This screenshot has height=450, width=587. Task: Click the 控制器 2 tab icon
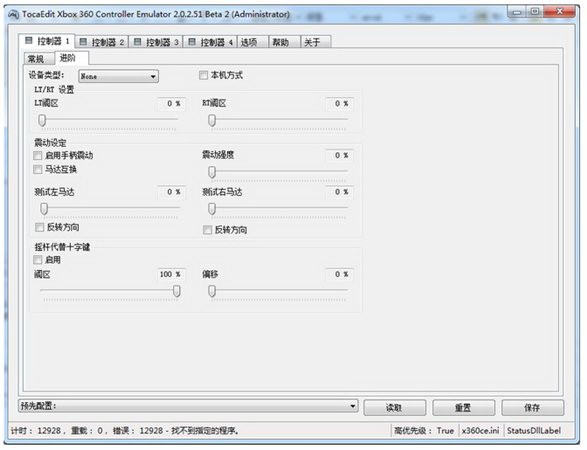83,42
